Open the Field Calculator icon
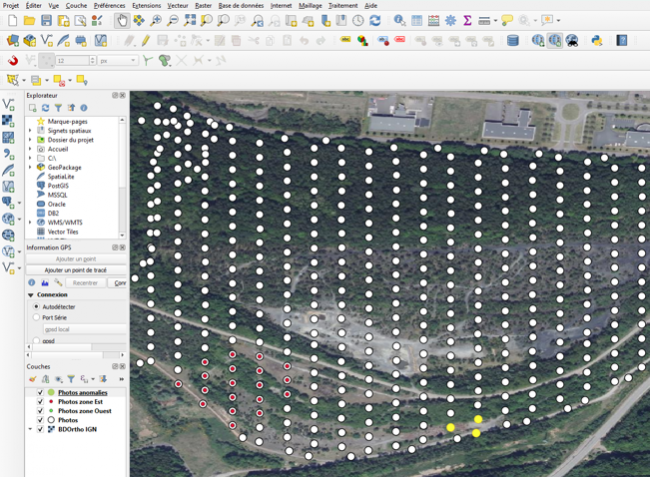 (x=434, y=20)
